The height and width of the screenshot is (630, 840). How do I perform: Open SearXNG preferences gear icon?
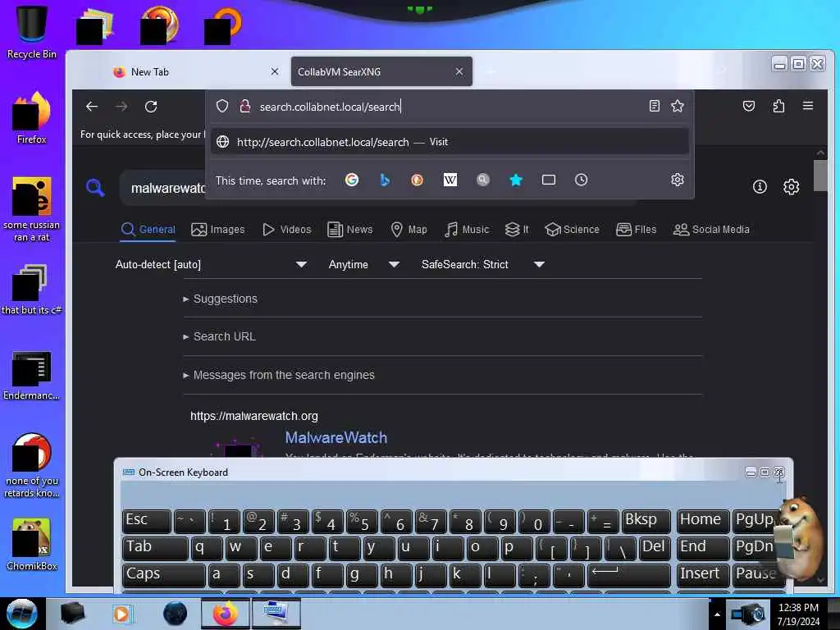(792, 187)
